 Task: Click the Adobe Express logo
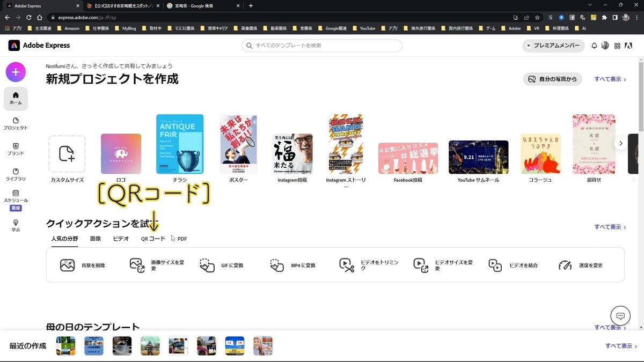pyautogui.click(x=39, y=46)
